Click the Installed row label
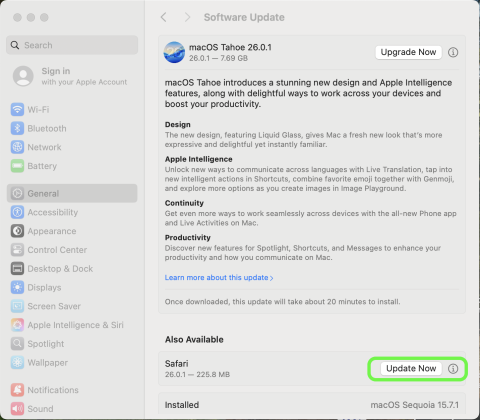The image size is (480, 420). (182, 405)
